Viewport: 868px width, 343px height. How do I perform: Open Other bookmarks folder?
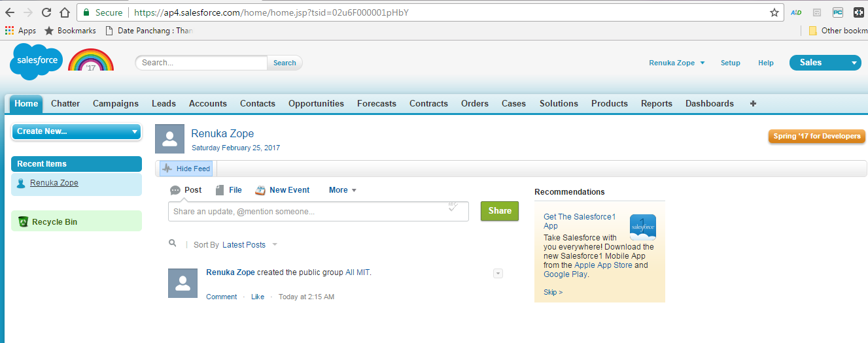click(x=838, y=31)
